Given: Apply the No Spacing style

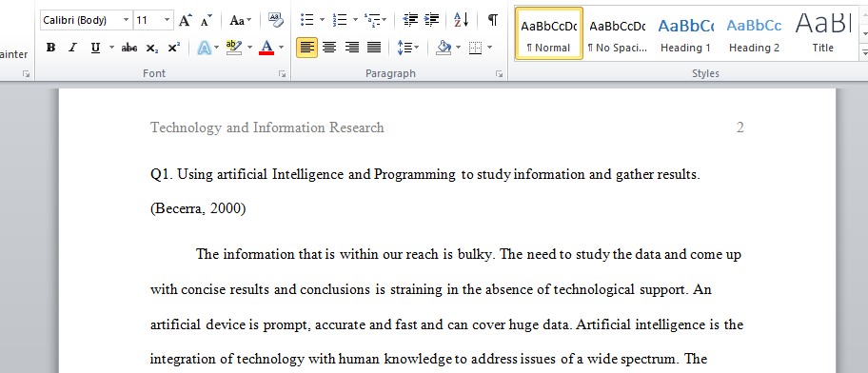Looking at the screenshot, I should tap(618, 33).
